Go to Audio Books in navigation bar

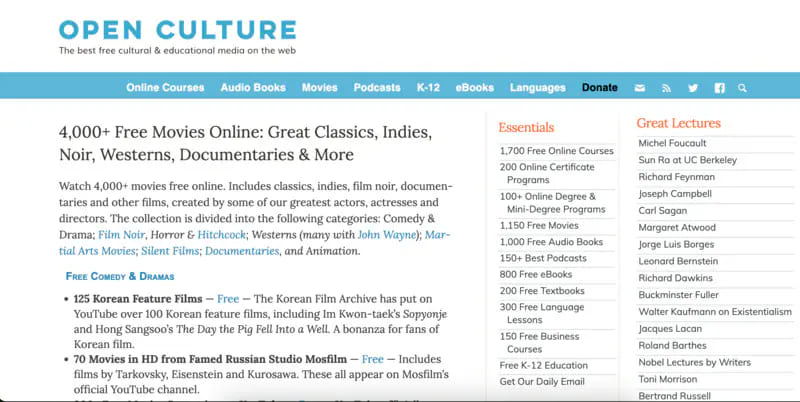coord(253,88)
